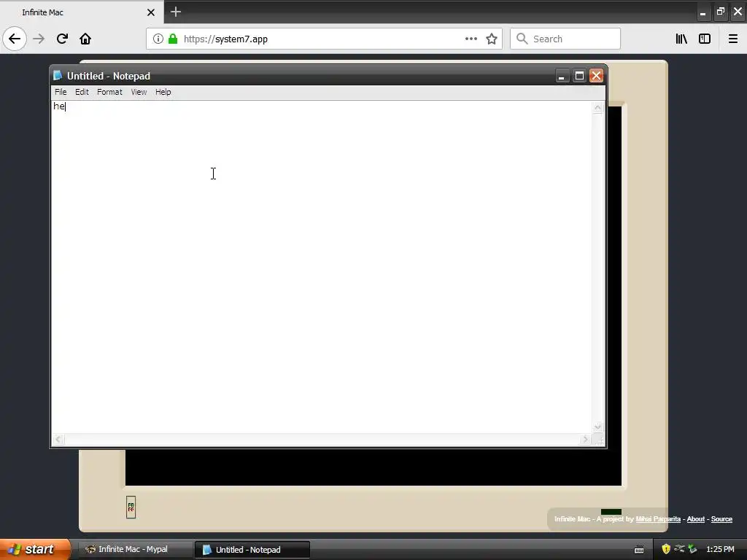Open the View menu in Notepad
747x560 pixels.
(x=139, y=92)
